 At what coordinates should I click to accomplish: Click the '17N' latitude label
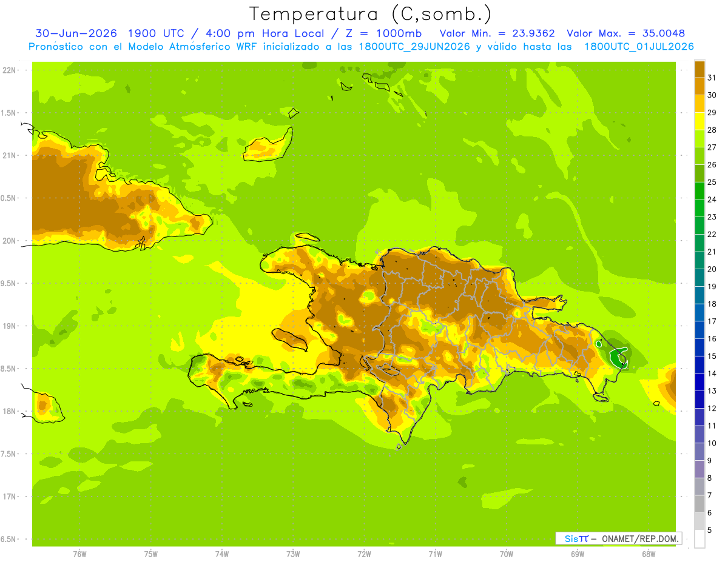[x=10, y=497]
